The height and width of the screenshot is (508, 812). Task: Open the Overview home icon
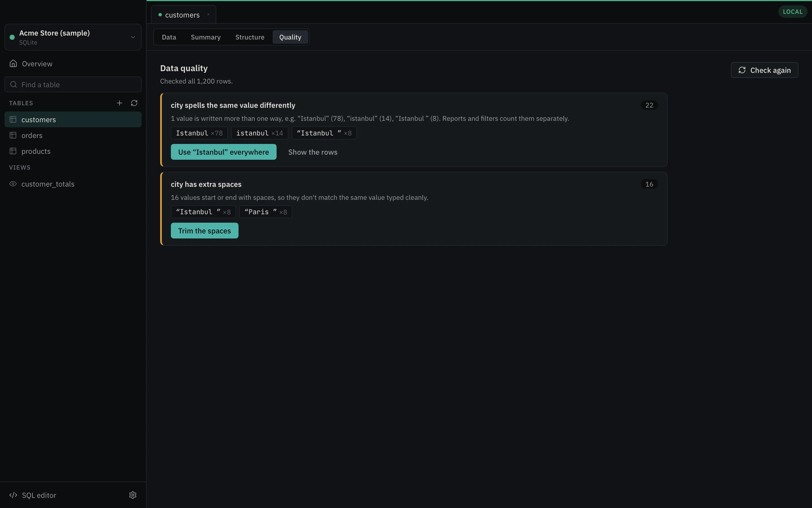coord(13,63)
